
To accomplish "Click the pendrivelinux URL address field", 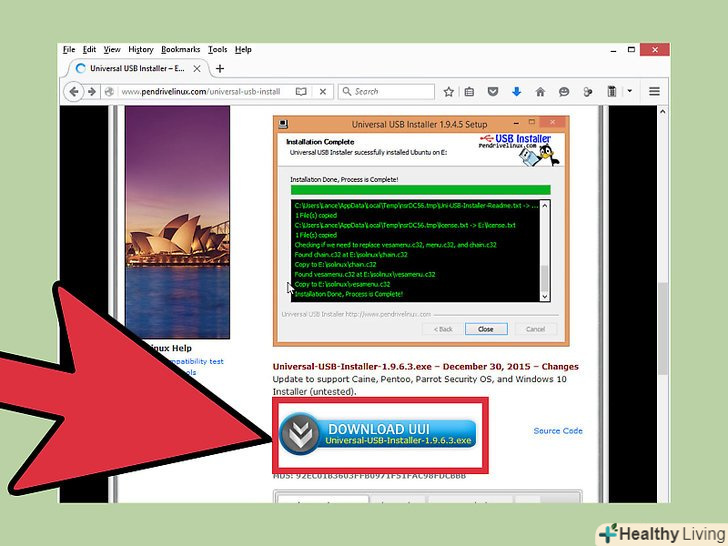I will (x=201, y=91).
